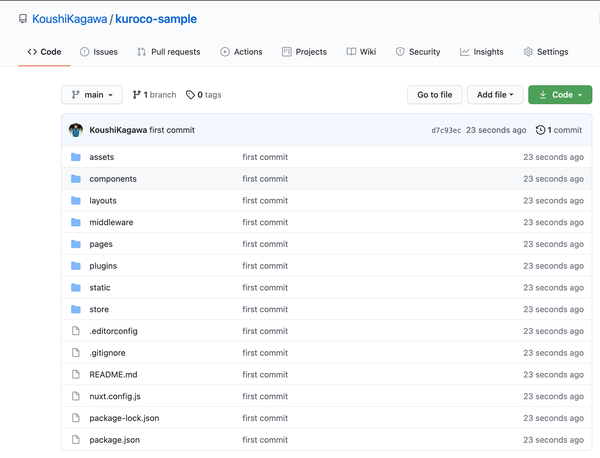Open repository Settings tab
The height and width of the screenshot is (458, 600).
click(x=546, y=52)
